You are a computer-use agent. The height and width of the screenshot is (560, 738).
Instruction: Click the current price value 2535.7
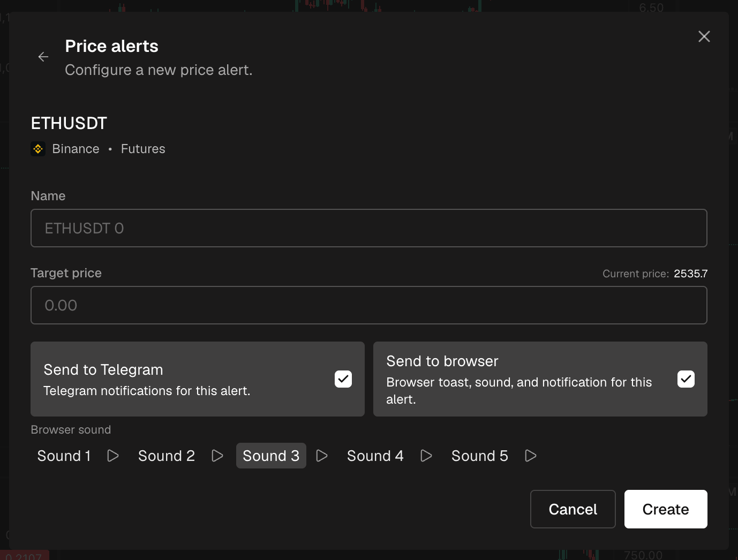click(691, 274)
